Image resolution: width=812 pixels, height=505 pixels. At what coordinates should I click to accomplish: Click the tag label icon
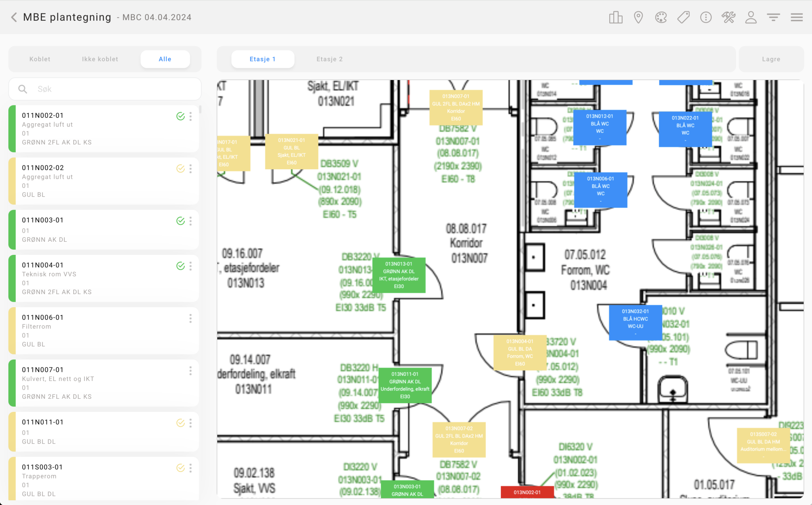click(684, 17)
